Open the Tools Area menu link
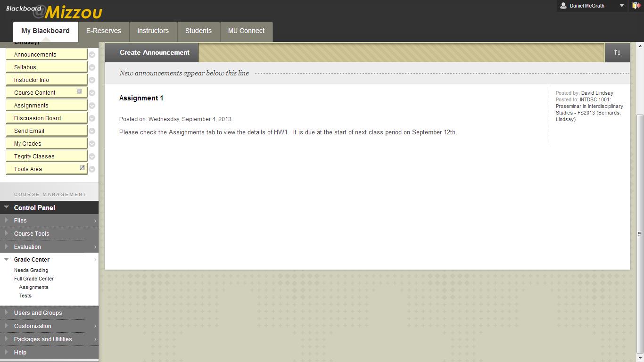 28,169
